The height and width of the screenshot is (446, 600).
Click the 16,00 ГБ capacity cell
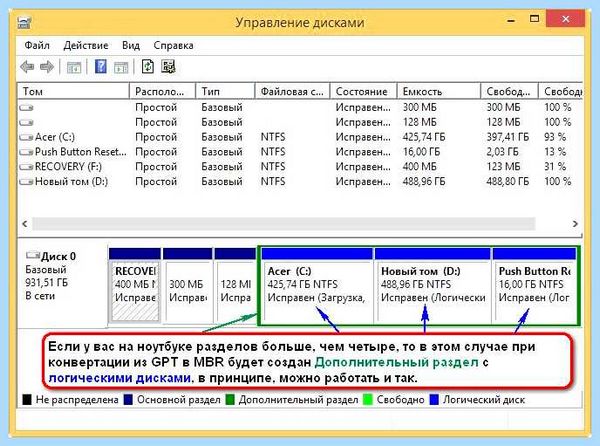pos(421,152)
